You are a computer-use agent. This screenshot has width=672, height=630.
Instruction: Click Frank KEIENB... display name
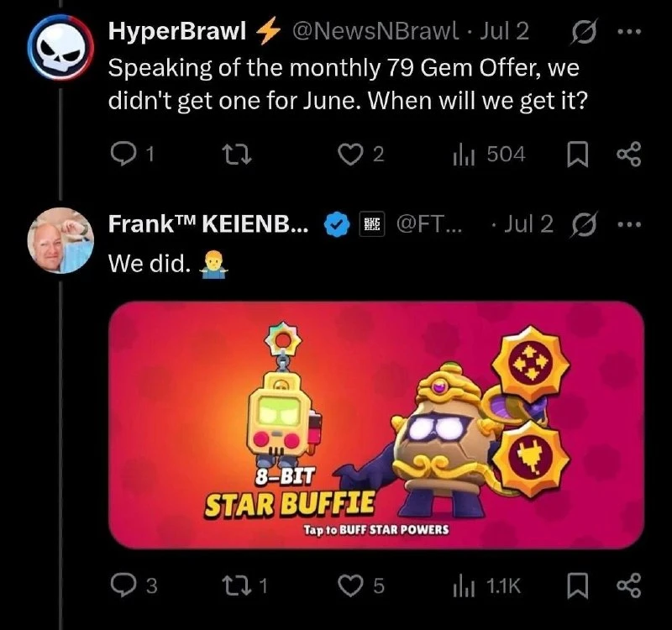pos(208,223)
